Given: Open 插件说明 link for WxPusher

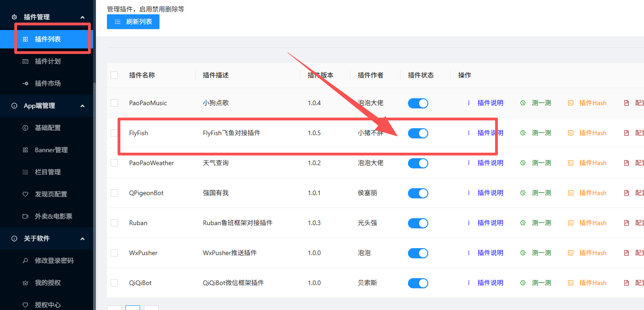Looking at the screenshot, I should pos(490,253).
